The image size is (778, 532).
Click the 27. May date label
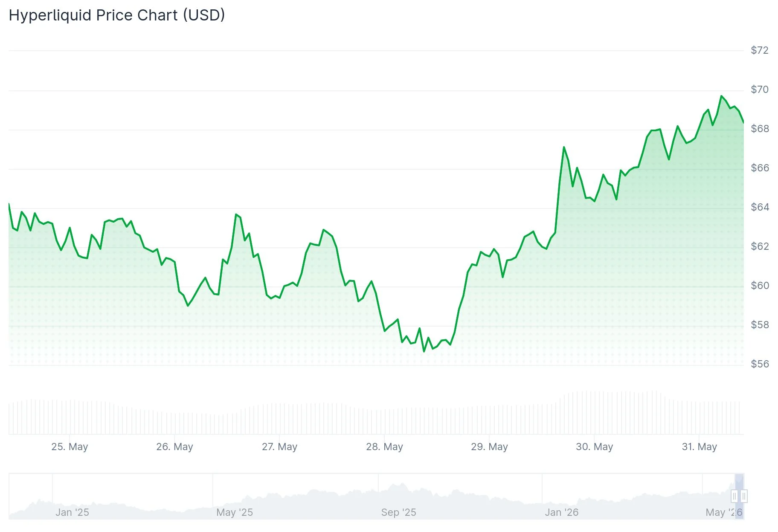coord(279,447)
